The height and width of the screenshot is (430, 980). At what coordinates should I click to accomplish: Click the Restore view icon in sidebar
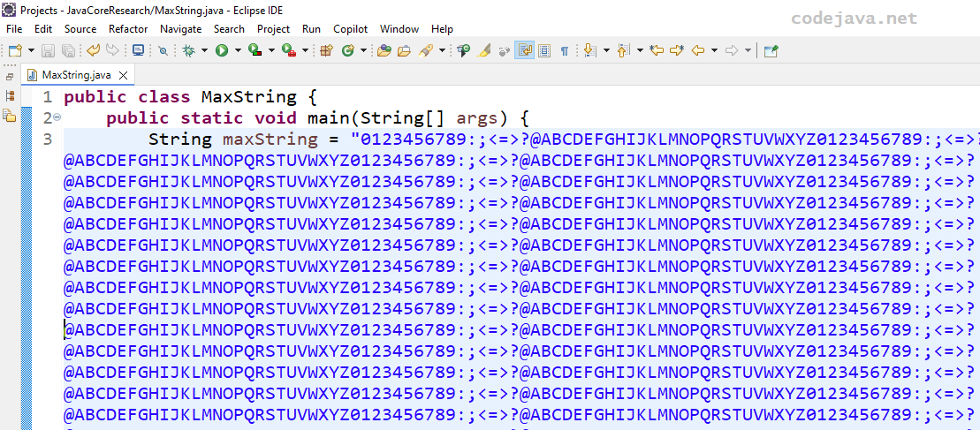coord(10,78)
